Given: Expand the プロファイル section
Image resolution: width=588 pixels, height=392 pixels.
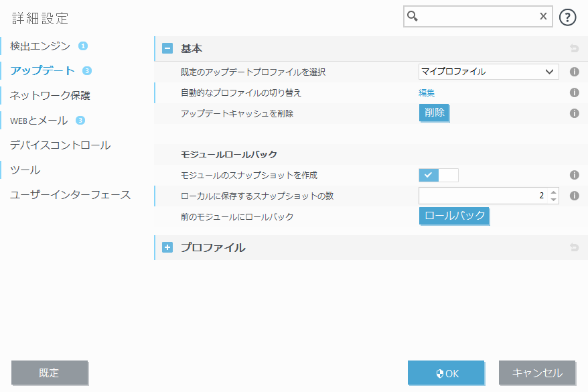Looking at the screenshot, I should point(166,247).
